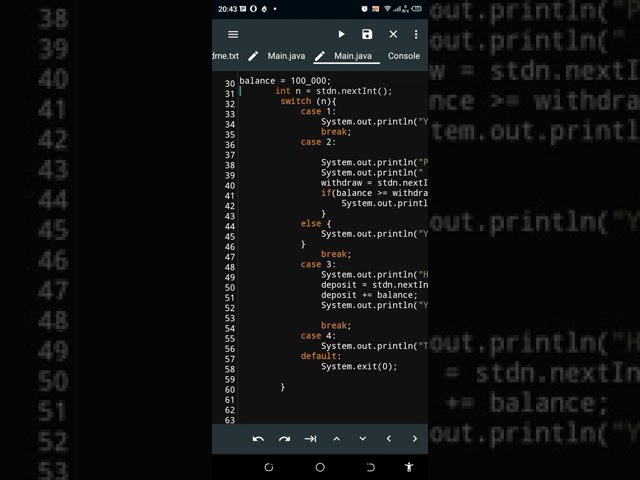Move cursor down with the down arrow

tap(362, 439)
